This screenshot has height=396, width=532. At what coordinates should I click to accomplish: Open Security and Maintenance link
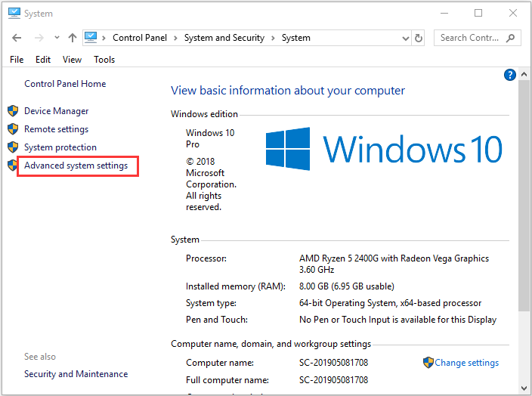pyautogui.click(x=76, y=374)
